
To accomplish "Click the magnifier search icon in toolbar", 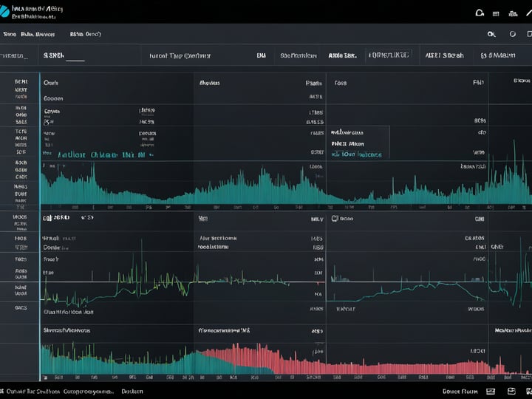I will click(x=491, y=34).
